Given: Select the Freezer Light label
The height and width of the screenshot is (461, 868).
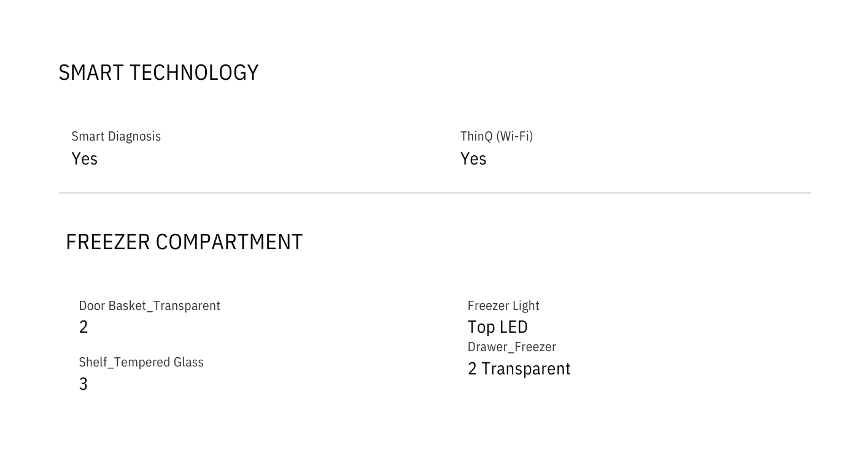Looking at the screenshot, I should [503, 306].
